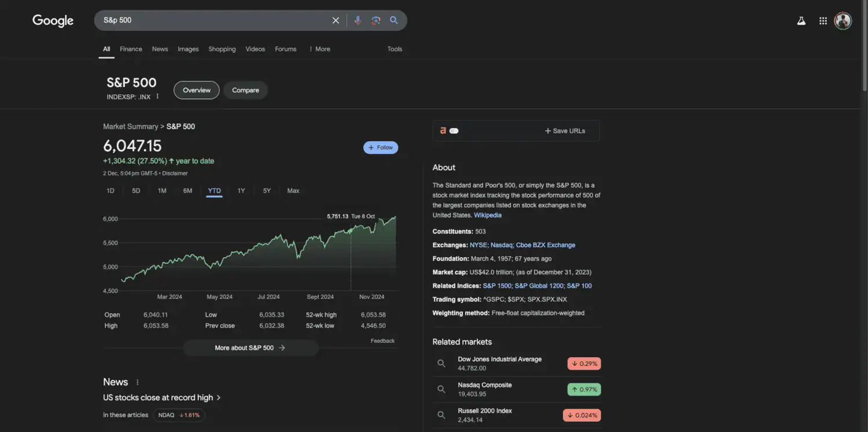Viewport: 868px width, 432px height.
Task: Open the Cboe BZX Exchange link
Action: coord(546,245)
